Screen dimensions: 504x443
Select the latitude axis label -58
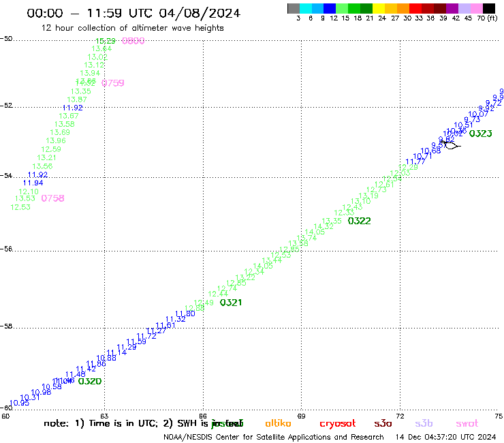click(x=6, y=326)
